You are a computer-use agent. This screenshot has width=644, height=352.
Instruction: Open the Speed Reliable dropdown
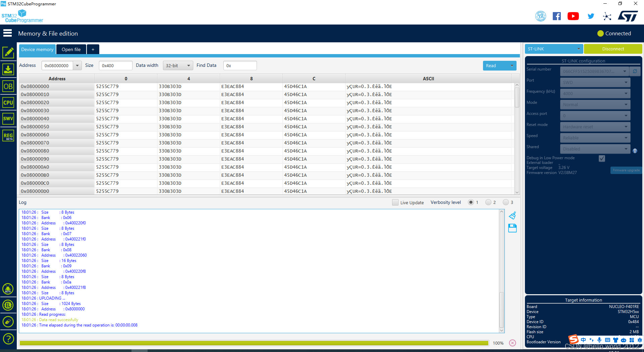(x=595, y=138)
